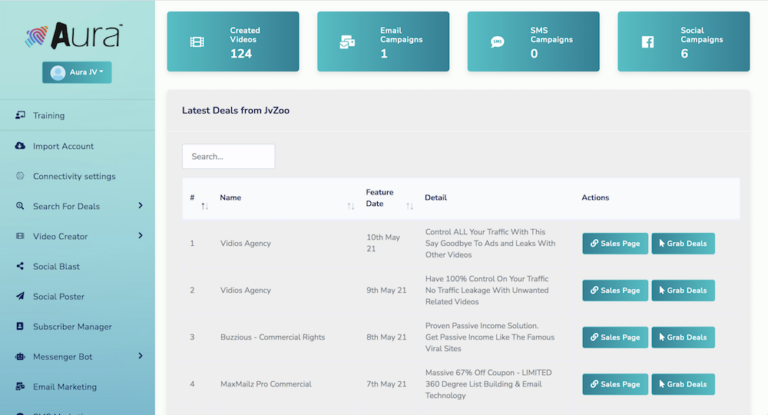Click the Massive 67% Off Coupon detail
The width and height of the screenshot is (768, 415).
[x=488, y=384]
